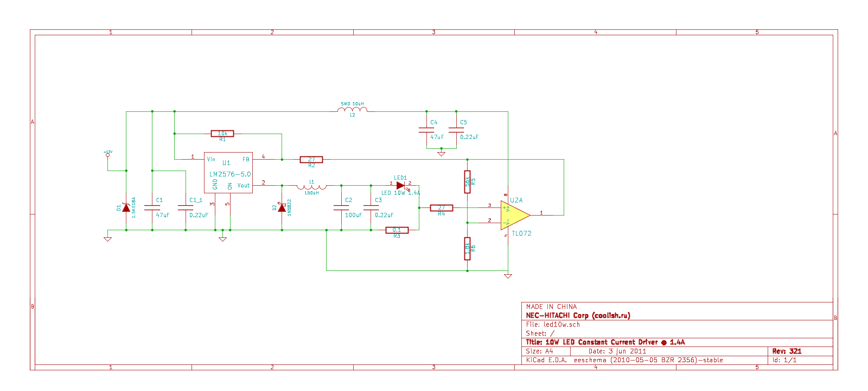The width and height of the screenshot is (868, 391).
Task: Select the +12V power input terminal
Action: 107,155
